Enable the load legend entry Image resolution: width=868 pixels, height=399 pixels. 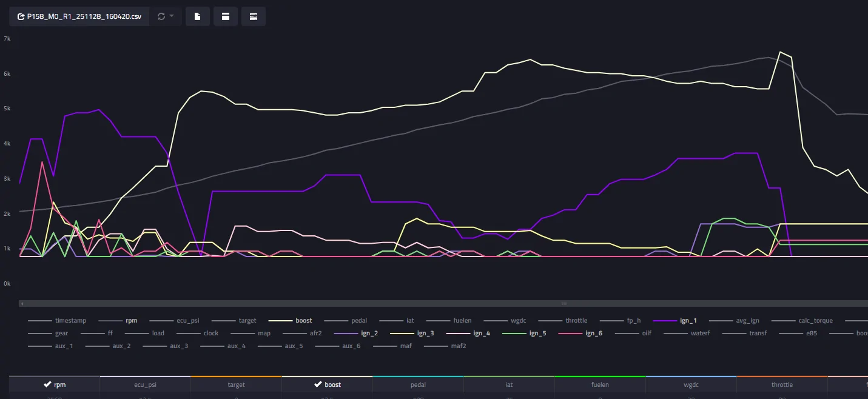coord(144,333)
